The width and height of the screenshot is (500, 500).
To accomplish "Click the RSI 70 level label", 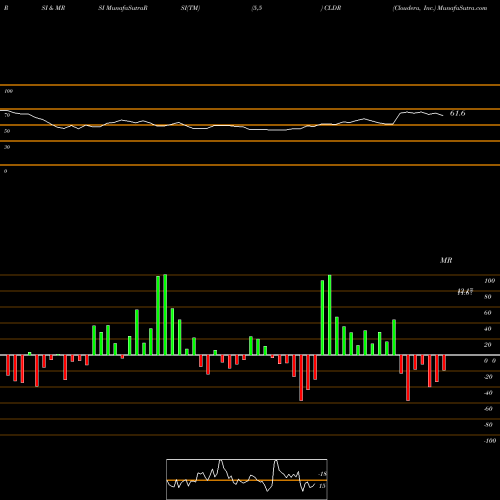I will point(7,115).
